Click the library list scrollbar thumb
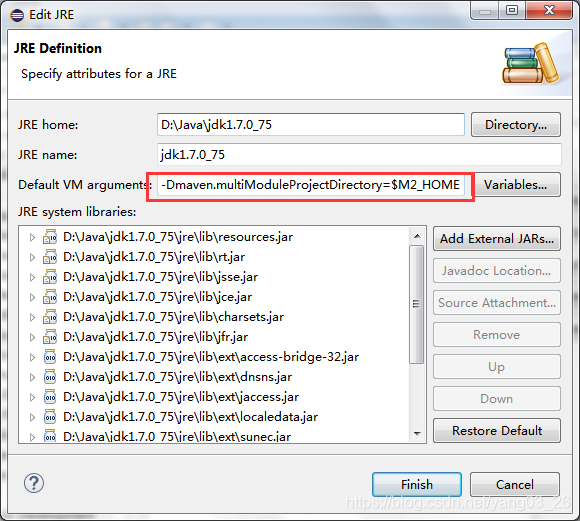The image size is (580, 521). click(417, 304)
